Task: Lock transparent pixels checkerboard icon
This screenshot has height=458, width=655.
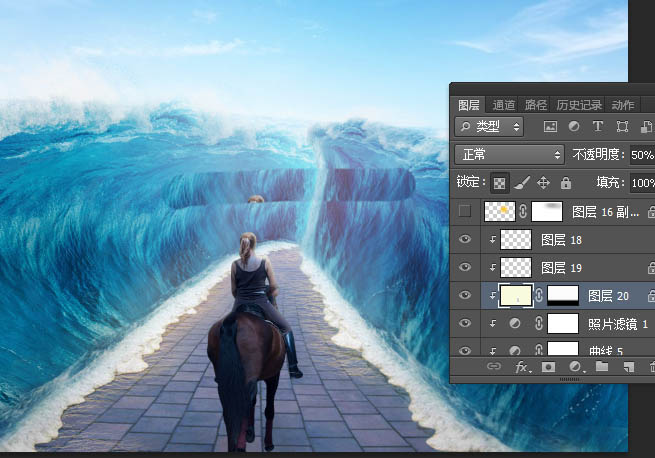Action: point(500,183)
